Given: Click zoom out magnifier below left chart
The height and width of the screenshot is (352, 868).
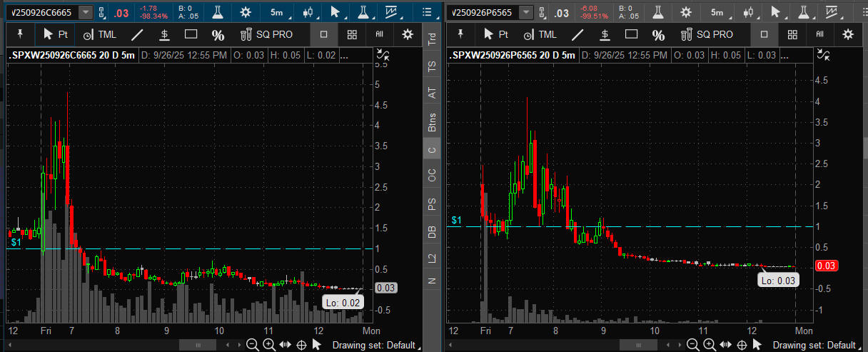Looking at the screenshot, I should tap(252, 345).
